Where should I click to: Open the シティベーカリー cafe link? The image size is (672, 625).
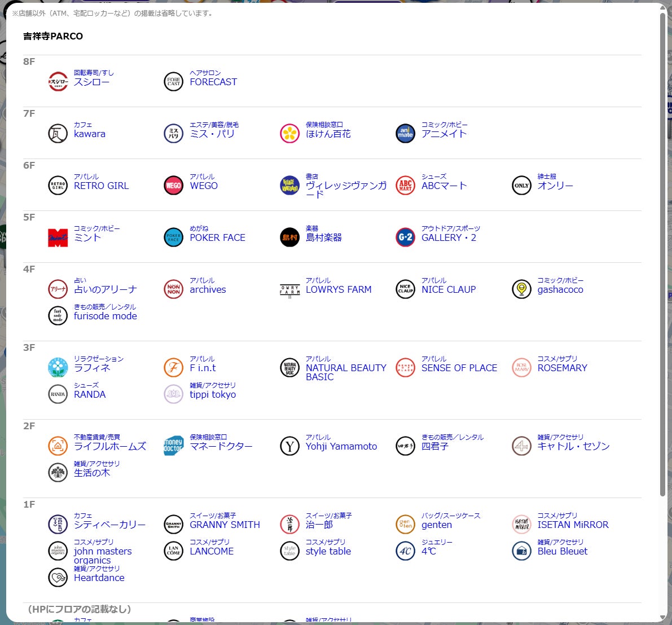[x=109, y=525]
